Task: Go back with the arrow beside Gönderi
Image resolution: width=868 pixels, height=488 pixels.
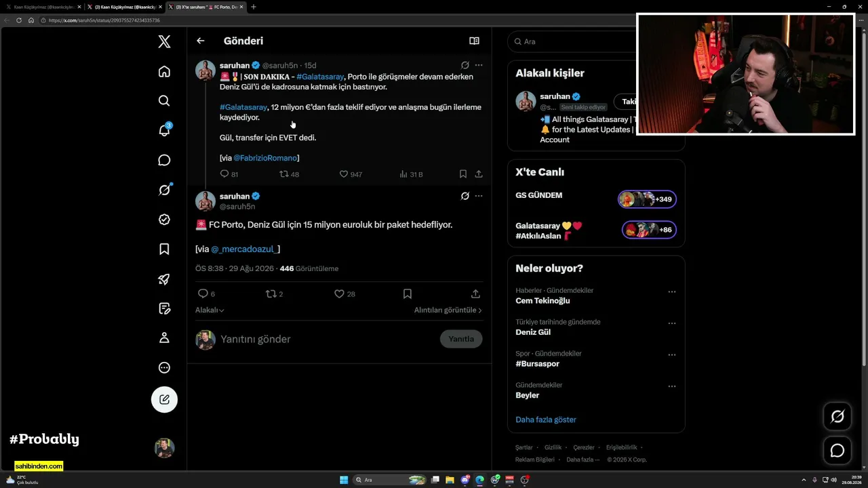Action: pos(201,41)
